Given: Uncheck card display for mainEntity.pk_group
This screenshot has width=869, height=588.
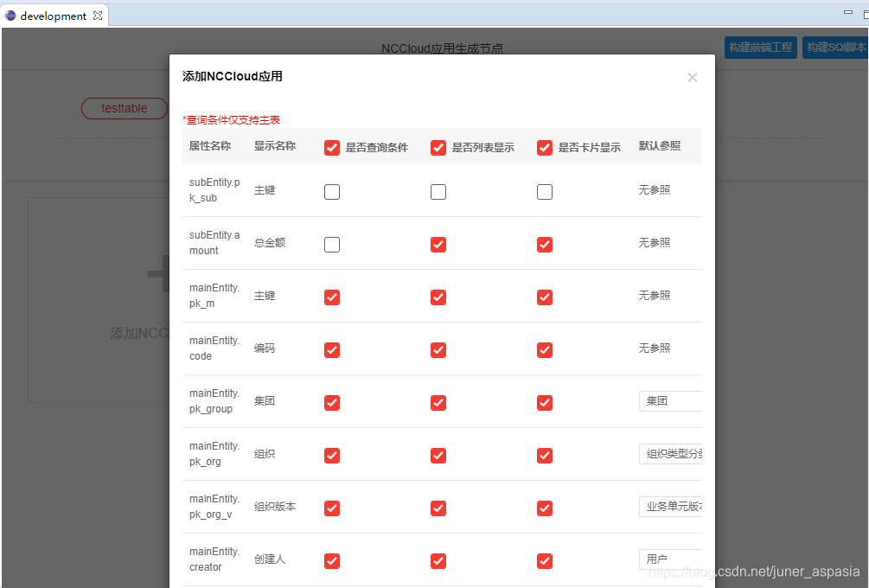Looking at the screenshot, I should coord(545,403).
